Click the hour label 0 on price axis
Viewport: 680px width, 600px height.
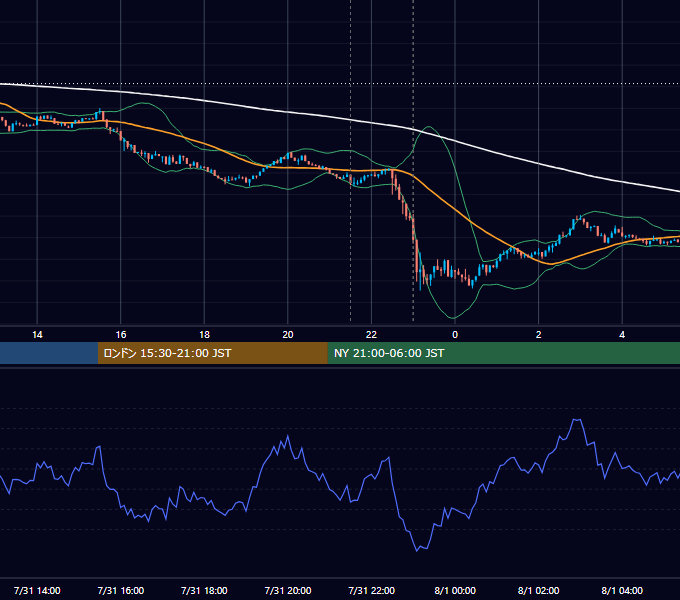click(455, 335)
